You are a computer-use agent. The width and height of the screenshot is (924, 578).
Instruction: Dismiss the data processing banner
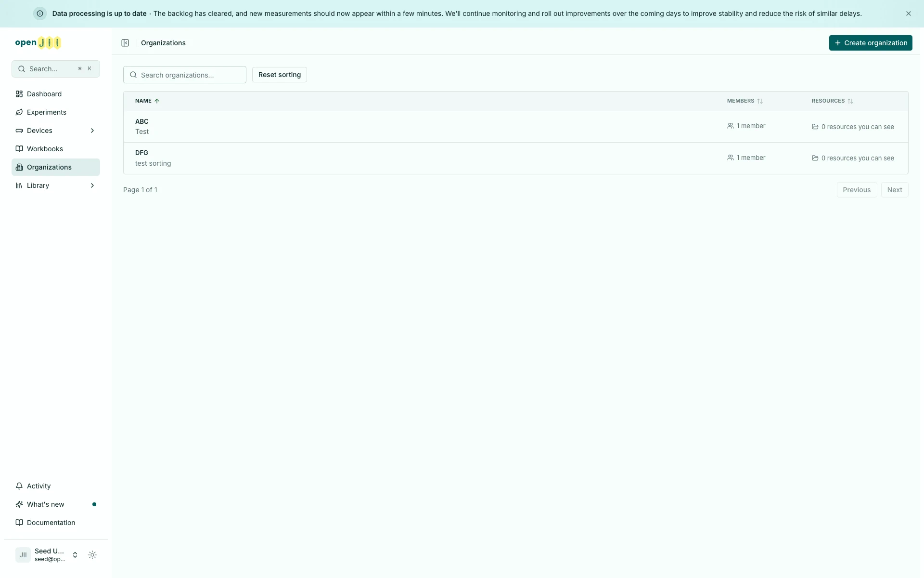click(909, 13)
